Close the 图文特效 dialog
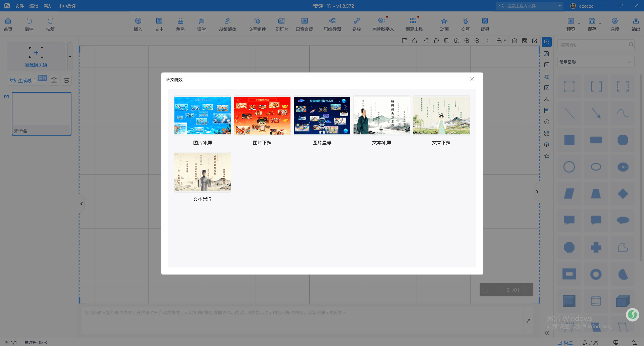Image resolution: width=644 pixels, height=346 pixels. point(472,79)
